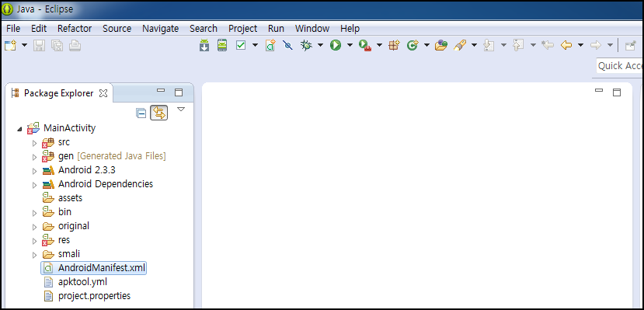644x310 pixels.
Task: Open the Android Virtual Device Manager icon
Action: tap(222, 45)
